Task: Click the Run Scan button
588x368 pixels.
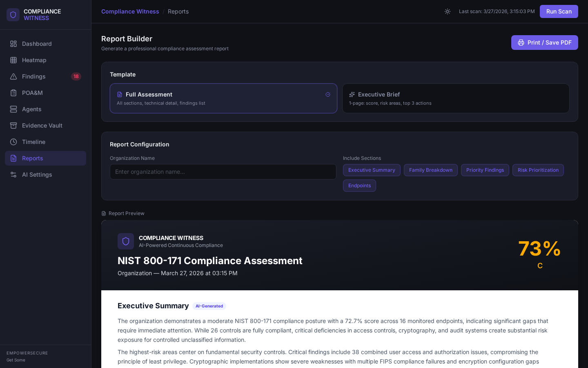Action: coord(559,11)
